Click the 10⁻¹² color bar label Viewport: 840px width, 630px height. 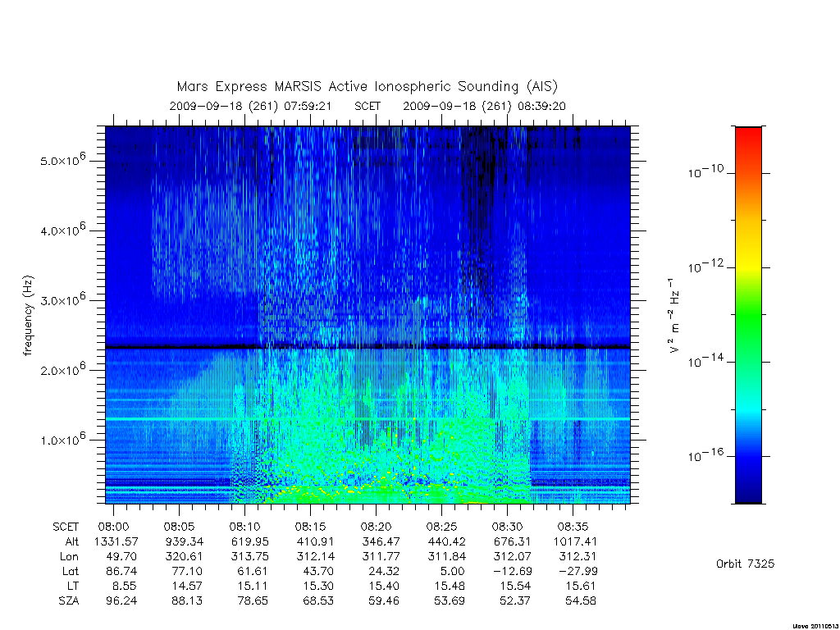click(705, 267)
